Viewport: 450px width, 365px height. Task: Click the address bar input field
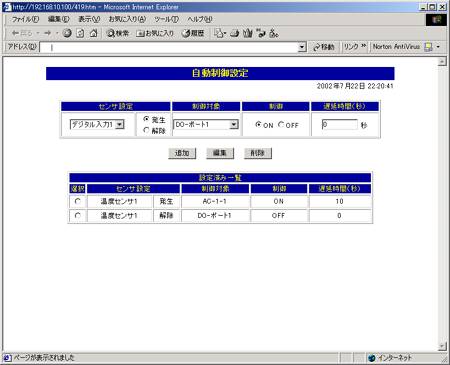pyautogui.click(x=169, y=47)
